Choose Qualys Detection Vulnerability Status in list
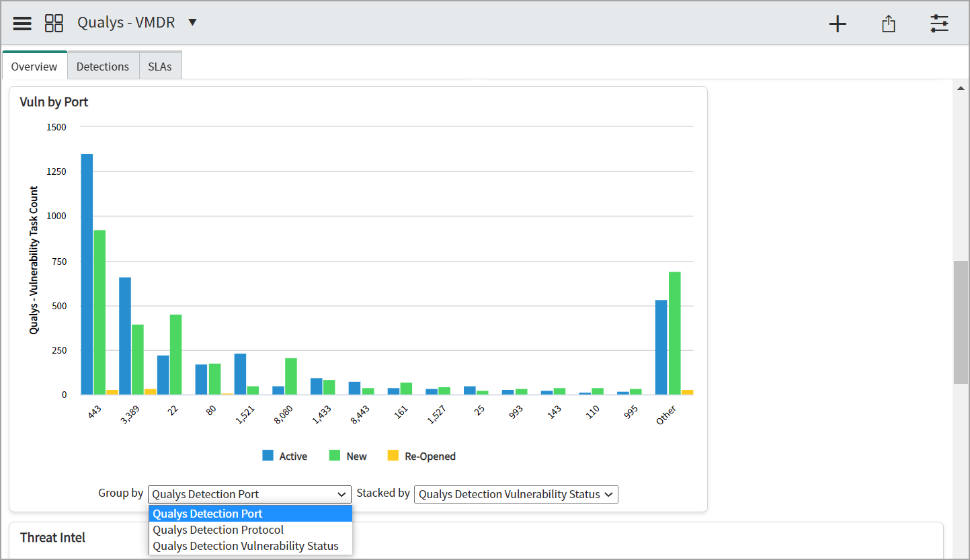This screenshot has height=560, width=970. (x=245, y=546)
